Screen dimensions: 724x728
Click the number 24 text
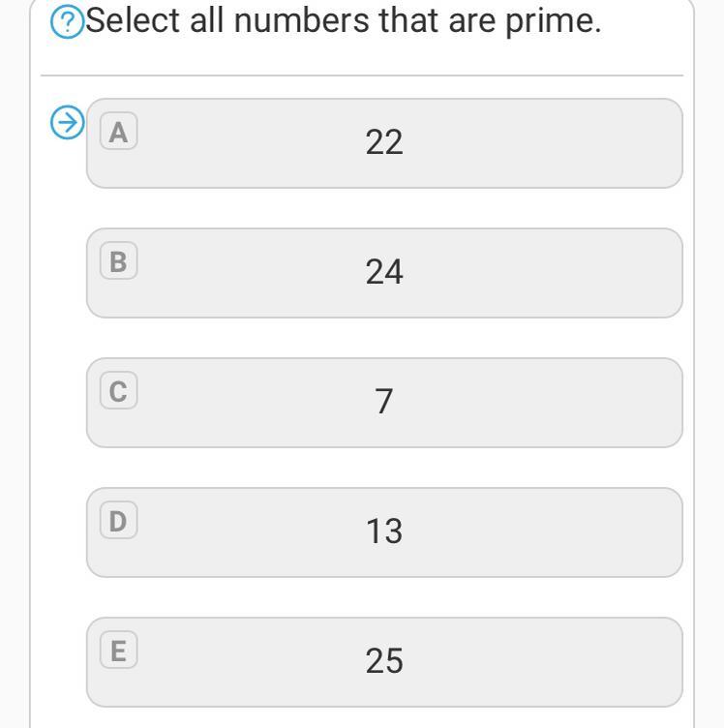(x=384, y=273)
